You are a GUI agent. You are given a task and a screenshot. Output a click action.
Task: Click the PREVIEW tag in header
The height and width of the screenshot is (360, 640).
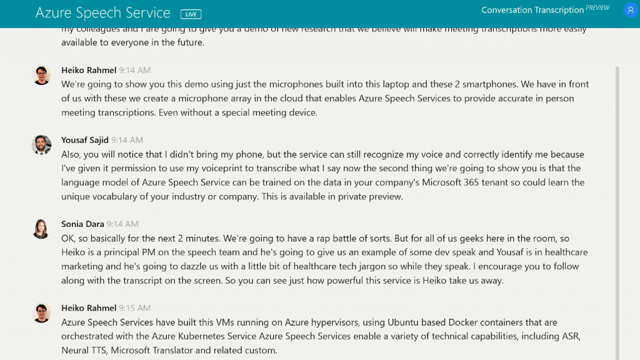pos(598,8)
